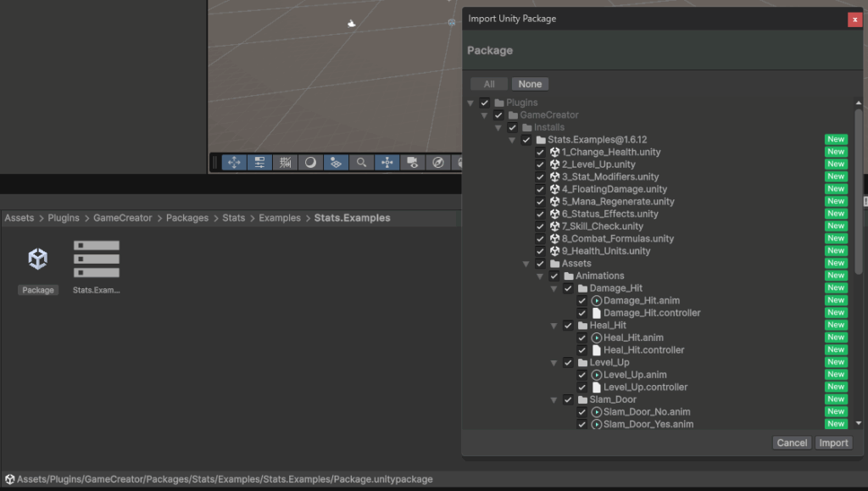Cancel the Import Unity Package dialog

click(792, 443)
